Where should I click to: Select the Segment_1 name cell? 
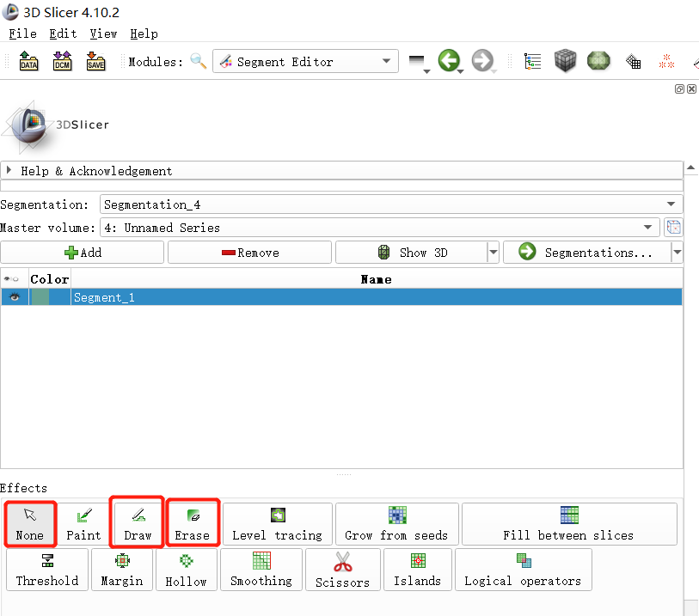click(x=377, y=297)
